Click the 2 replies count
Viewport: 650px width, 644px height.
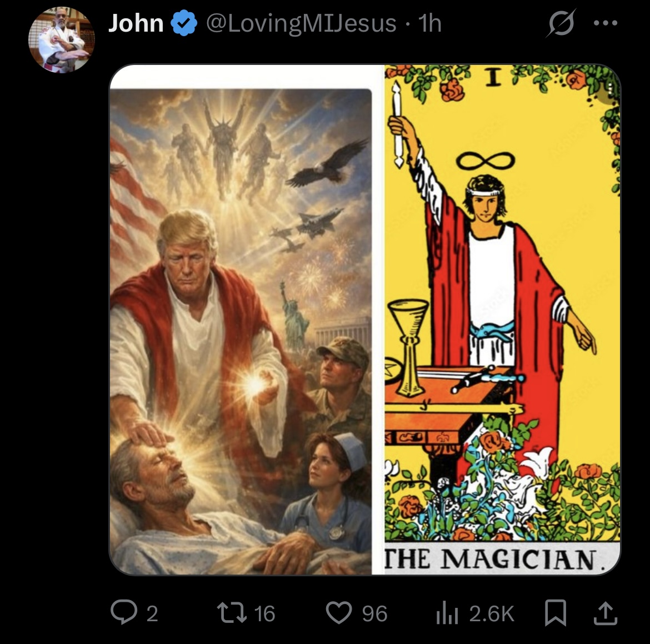pos(152,614)
